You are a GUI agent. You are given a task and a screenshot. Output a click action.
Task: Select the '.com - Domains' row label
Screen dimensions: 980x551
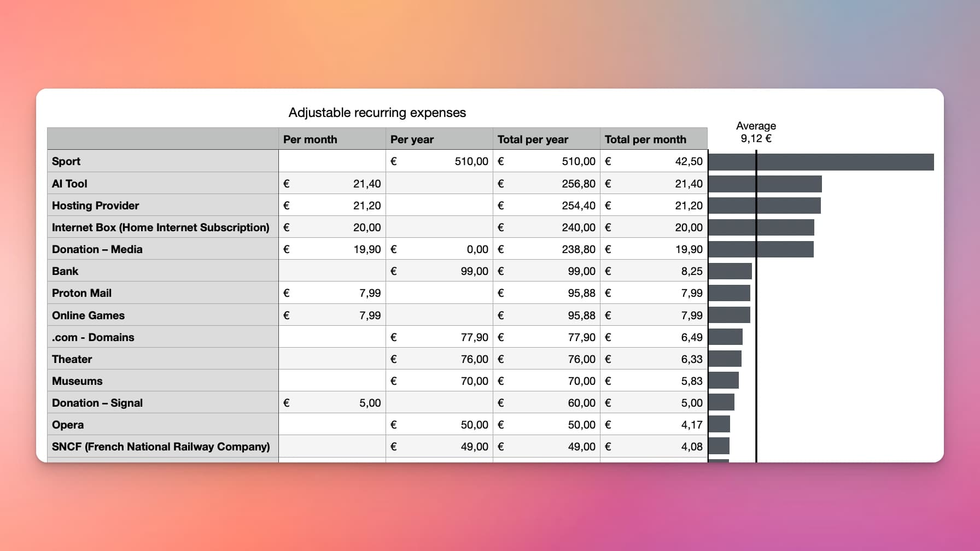coord(163,337)
